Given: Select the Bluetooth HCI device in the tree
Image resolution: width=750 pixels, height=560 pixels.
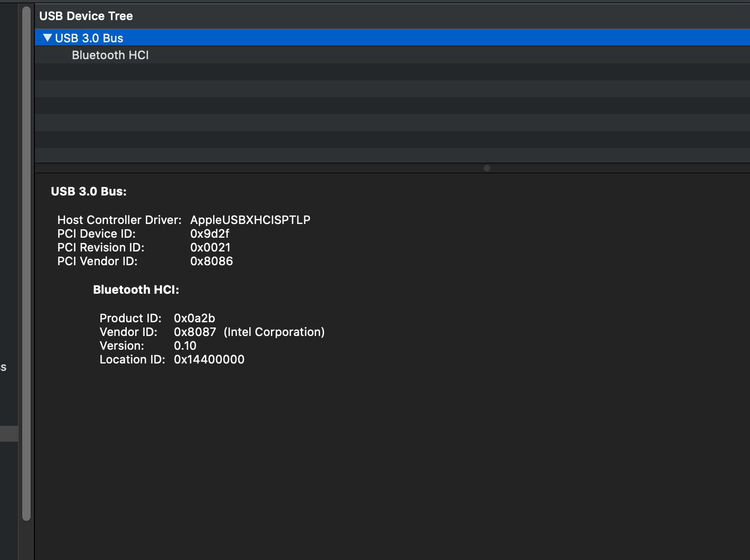Looking at the screenshot, I should pos(110,55).
